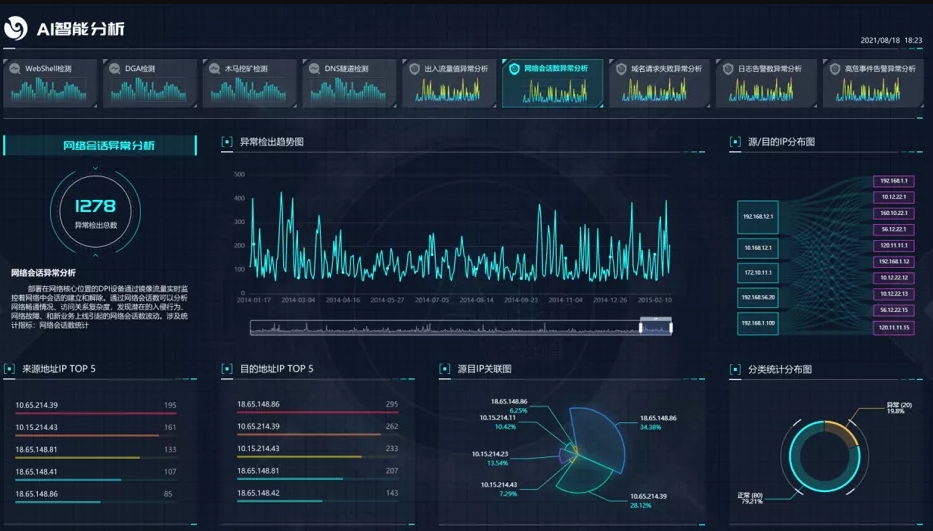Click the square icon beside 分类统计分布图

(735, 369)
